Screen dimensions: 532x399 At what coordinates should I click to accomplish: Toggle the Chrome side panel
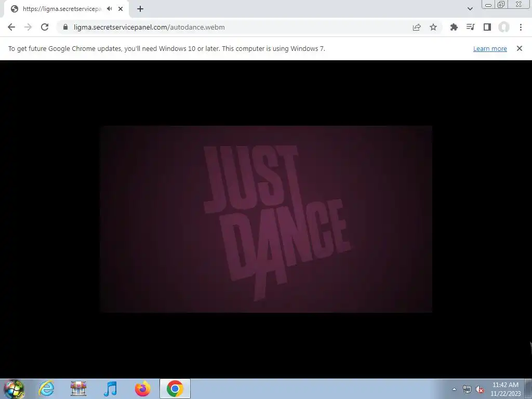(x=487, y=27)
